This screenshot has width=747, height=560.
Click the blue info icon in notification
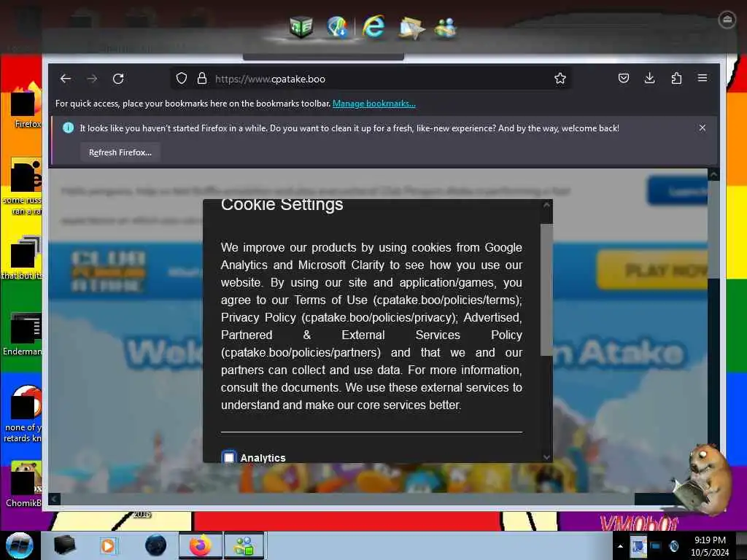tap(68, 128)
